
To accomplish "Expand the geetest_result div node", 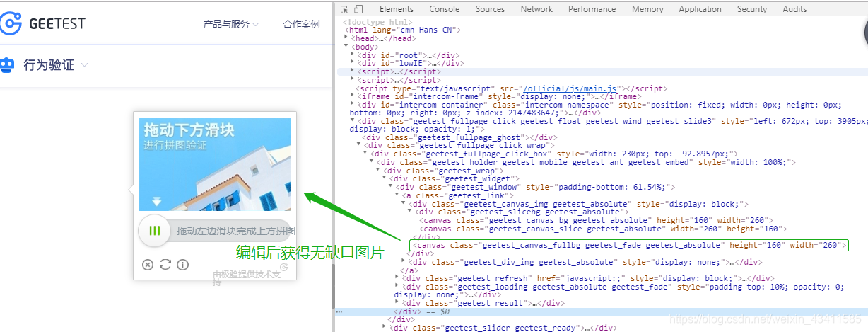I will (397, 303).
